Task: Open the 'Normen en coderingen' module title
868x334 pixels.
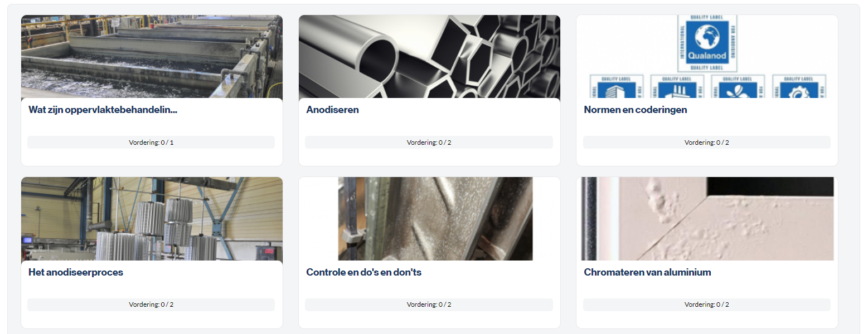Action: click(635, 110)
